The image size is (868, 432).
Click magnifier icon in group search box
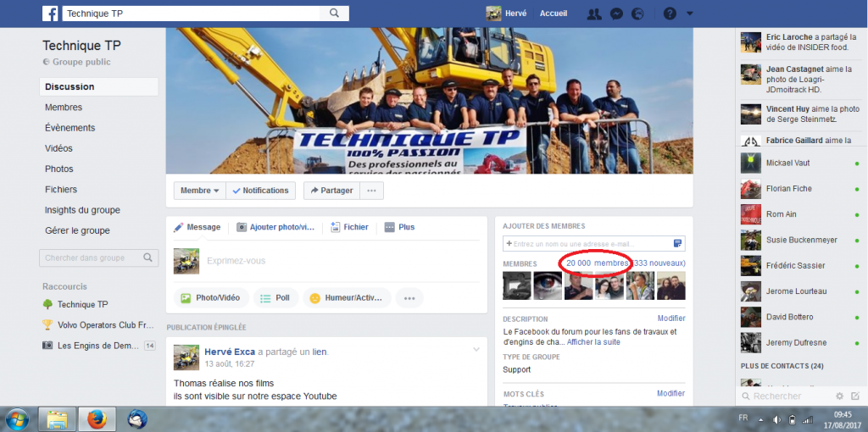(x=147, y=258)
